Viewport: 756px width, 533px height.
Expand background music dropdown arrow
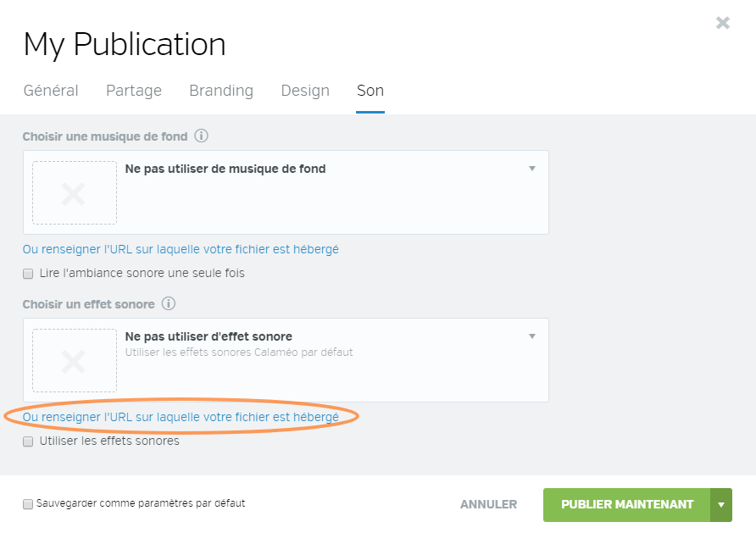(x=531, y=169)
